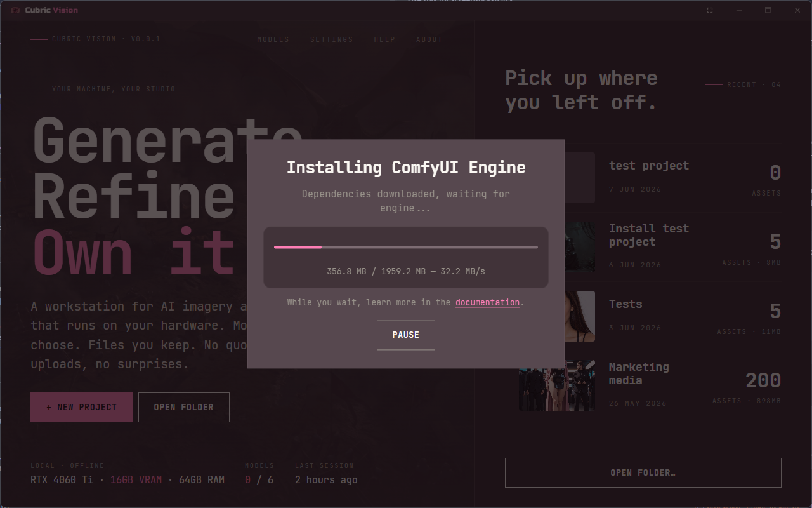Open the Models menu
The height and width of the screenshot is (508, 812).
click(x=273, y=39)
